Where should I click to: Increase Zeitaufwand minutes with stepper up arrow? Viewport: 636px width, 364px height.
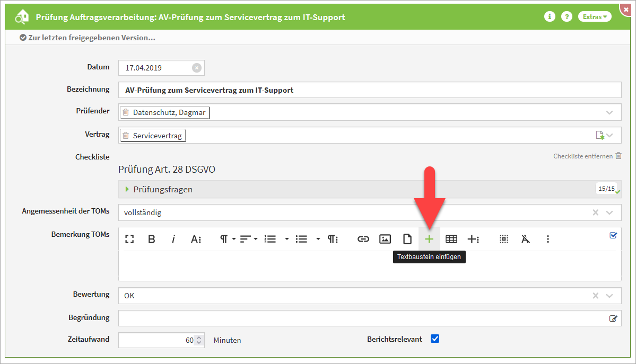(x=199, y=337)
